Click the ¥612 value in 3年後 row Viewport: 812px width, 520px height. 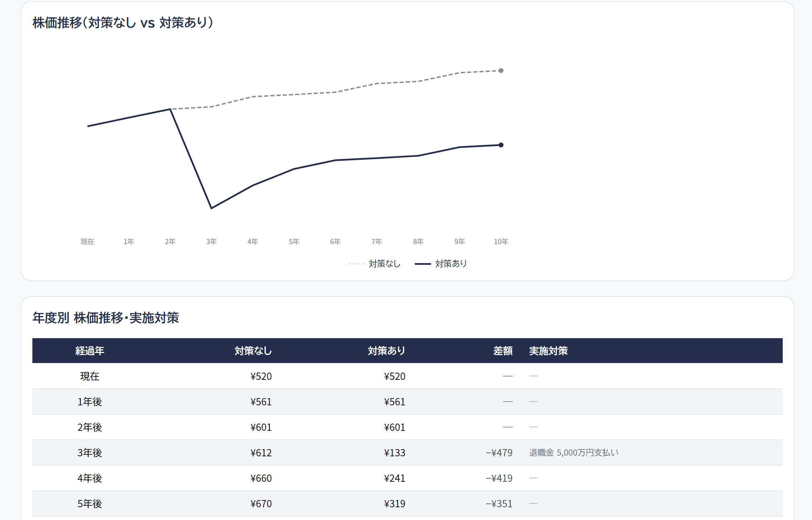click(x=261, y=453)
